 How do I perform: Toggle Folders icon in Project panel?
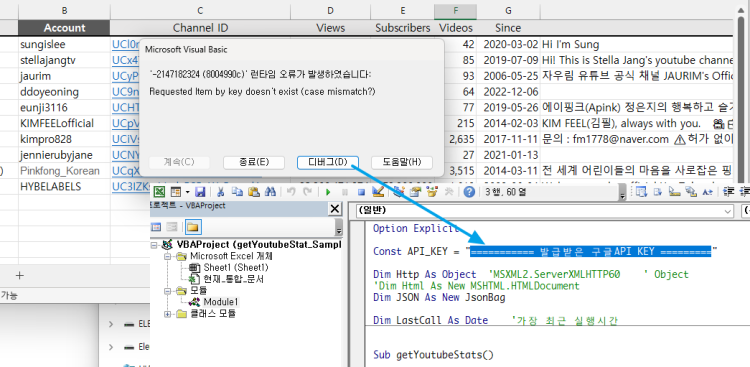pyautogui.click(x=194, y=227)
